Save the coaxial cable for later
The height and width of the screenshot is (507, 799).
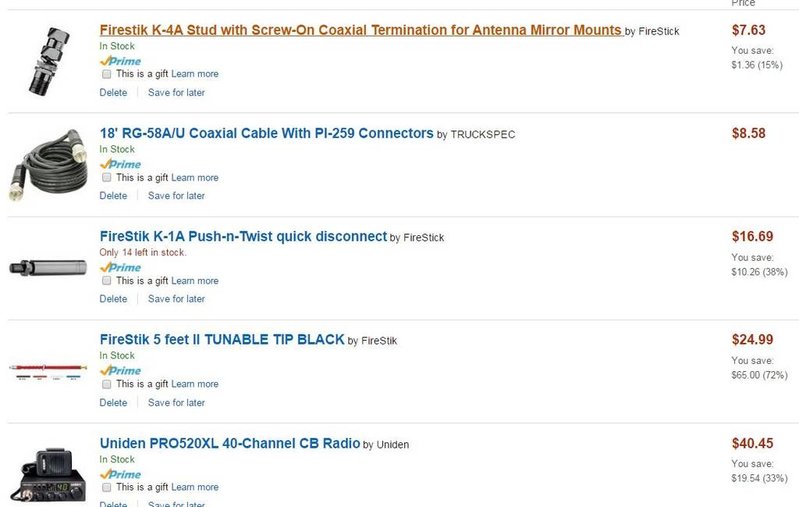pyautogui.click(x=176, y=196)
